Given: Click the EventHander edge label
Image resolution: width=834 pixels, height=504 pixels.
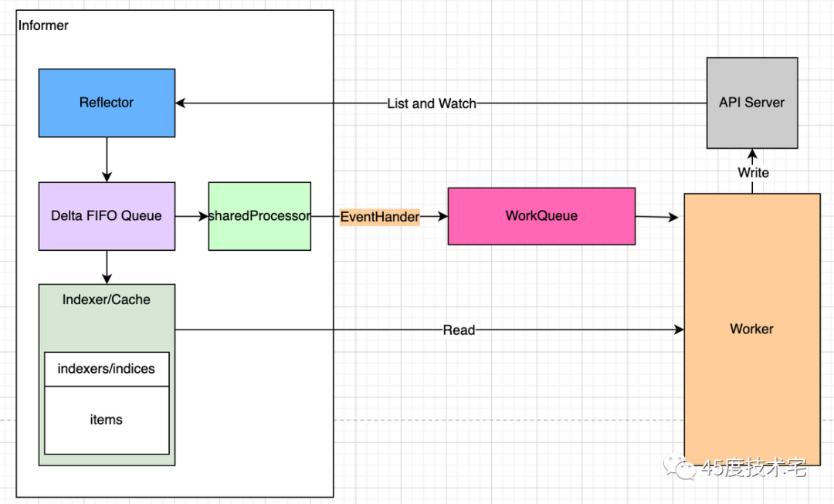Looking at the screenshot, I should click(380, 217).
